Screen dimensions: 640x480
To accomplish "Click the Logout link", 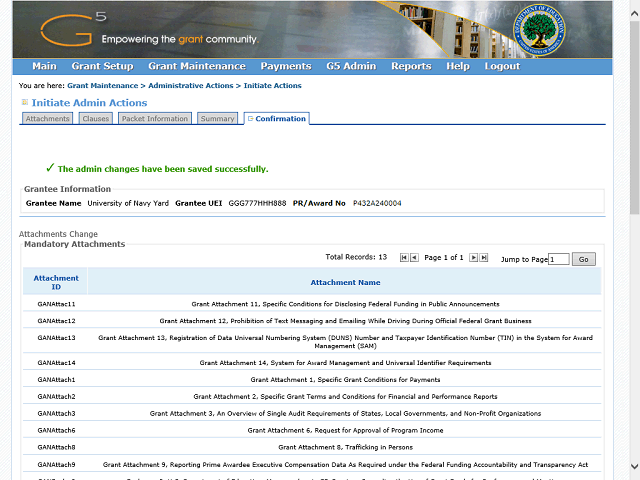I will coord(502,66).
